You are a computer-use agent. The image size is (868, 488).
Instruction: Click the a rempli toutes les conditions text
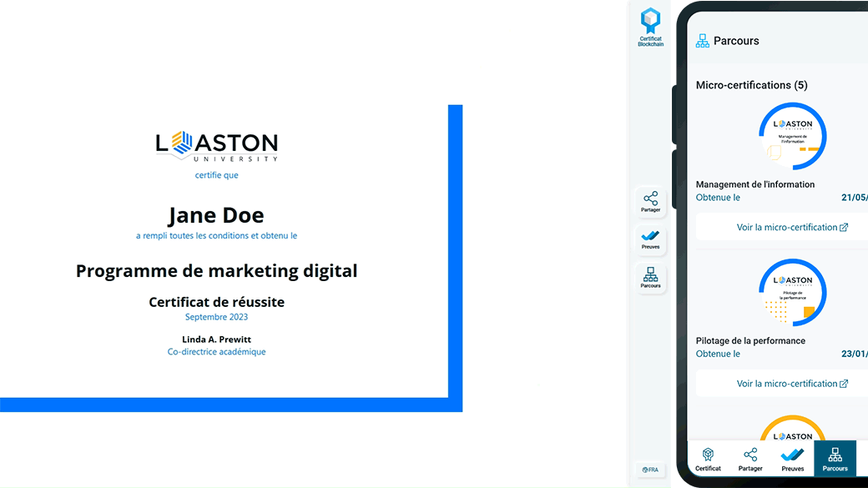216,236
